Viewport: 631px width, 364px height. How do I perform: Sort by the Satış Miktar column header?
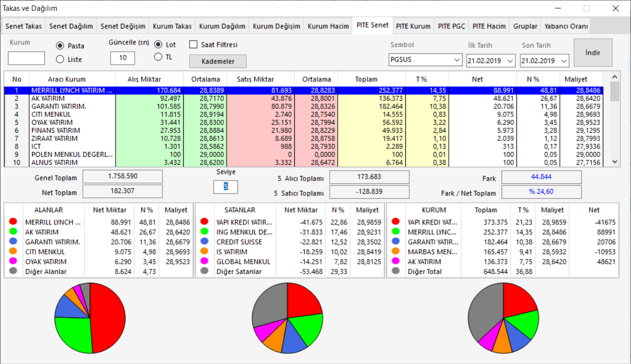(260, 79)
